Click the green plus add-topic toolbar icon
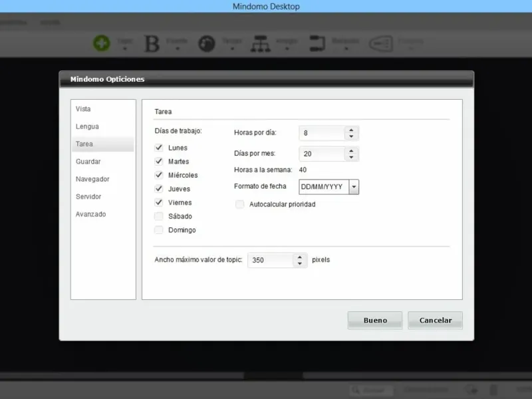This screenshot has height=399, width=532. [102, 43]
